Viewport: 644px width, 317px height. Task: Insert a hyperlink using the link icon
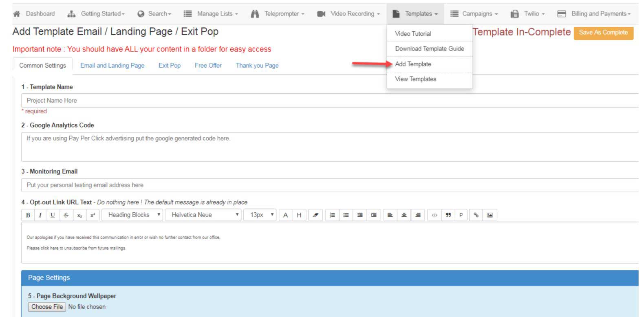(x=476, y=215)
